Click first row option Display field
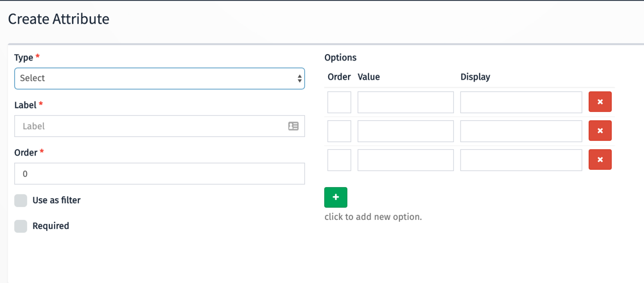Viewport: 644px width, 283px height. 521,102
